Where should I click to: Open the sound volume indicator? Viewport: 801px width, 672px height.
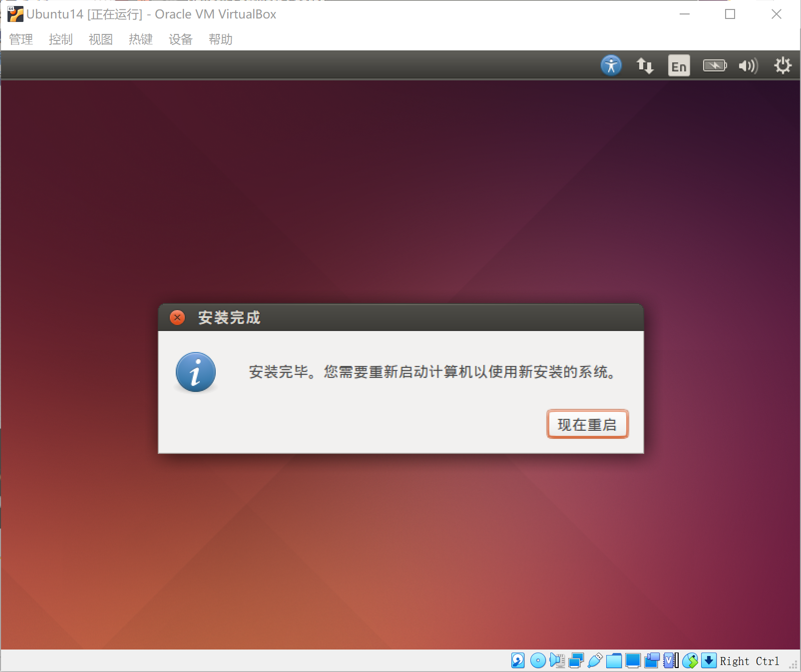pyautogui.click(x=748, y=65)
